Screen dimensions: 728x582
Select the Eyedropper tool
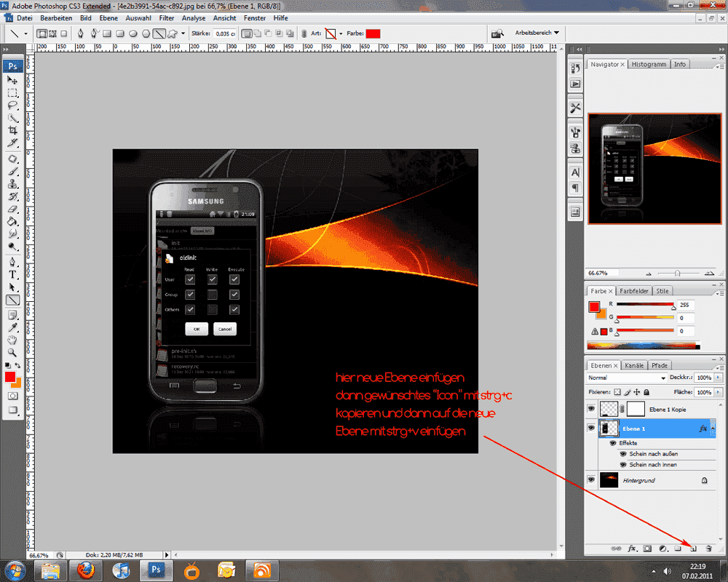[x=12, y=327]
